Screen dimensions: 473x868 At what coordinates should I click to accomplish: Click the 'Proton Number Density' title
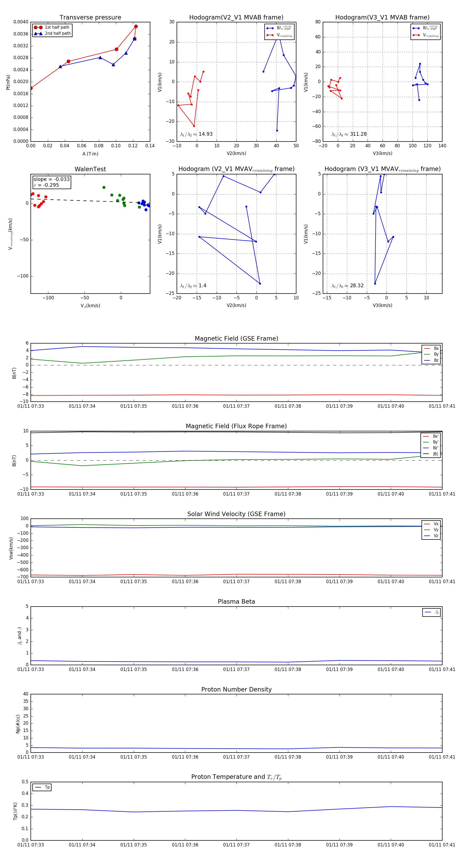click(x=236, y=689)
